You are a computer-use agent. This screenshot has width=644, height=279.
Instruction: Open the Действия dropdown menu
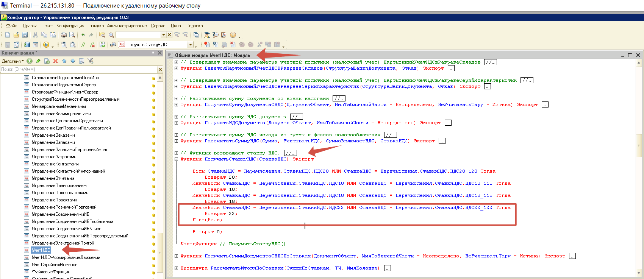(13, 61)
